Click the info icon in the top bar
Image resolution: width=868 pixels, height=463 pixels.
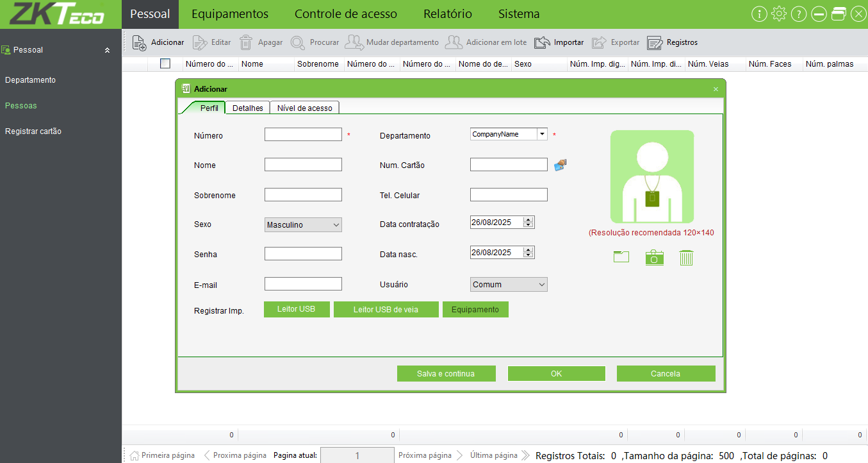tap(759, 14)
